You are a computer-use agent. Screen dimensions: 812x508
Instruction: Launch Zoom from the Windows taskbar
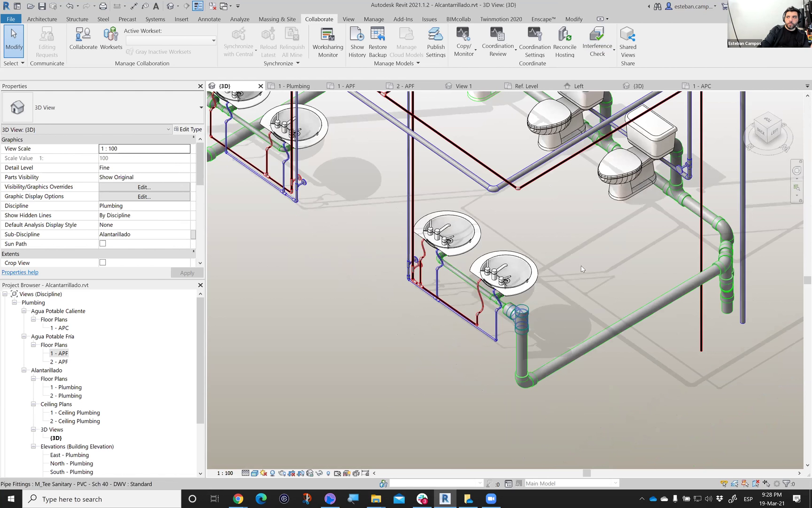click(491, 499)
